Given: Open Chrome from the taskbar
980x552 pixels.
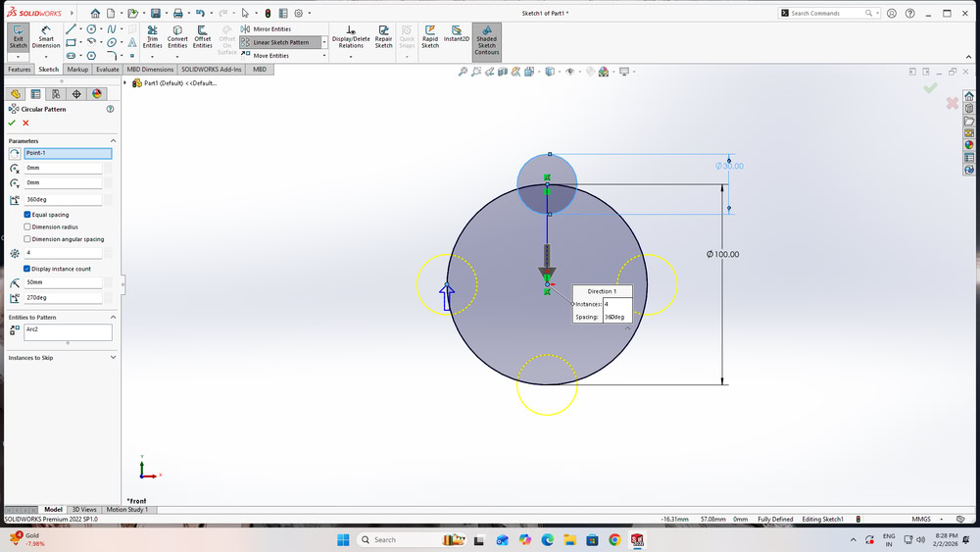Looking at the screenshot, I should (614, 540).
